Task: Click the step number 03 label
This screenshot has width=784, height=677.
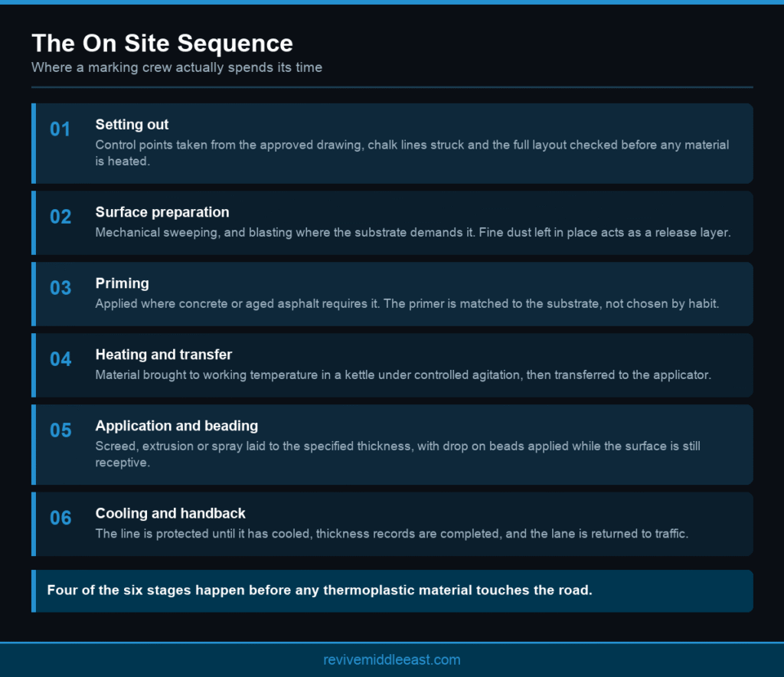Action: pyautogui.click(x=60, y=288)
